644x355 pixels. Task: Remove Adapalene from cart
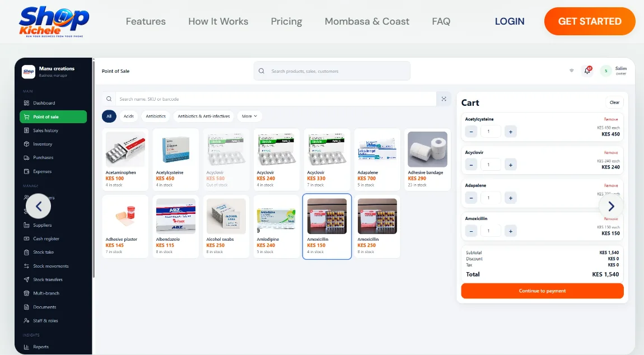coord(611,186)
